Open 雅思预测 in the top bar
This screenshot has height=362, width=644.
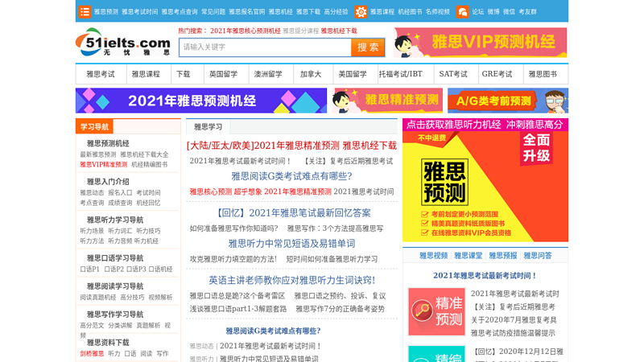pos(106,12)
